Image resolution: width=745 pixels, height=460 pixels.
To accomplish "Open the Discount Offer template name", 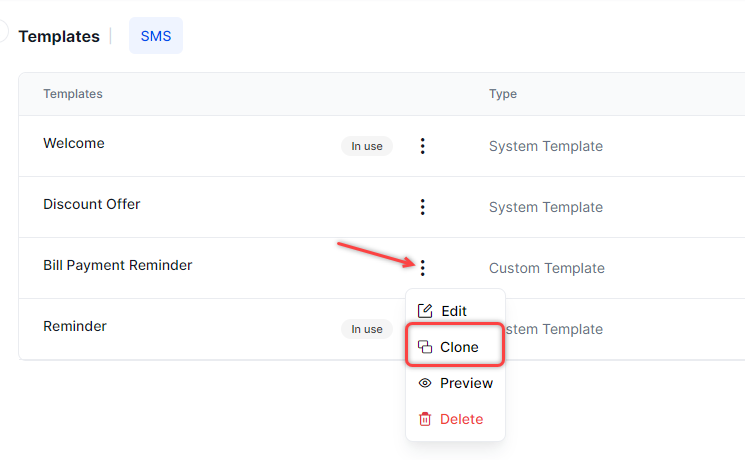I will (92, 204).
